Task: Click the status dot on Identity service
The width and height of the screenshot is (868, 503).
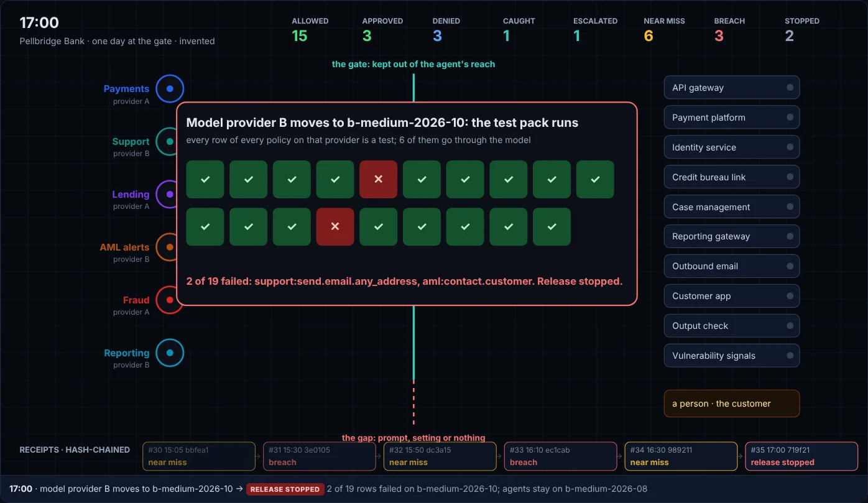Action: pos(790,147)
